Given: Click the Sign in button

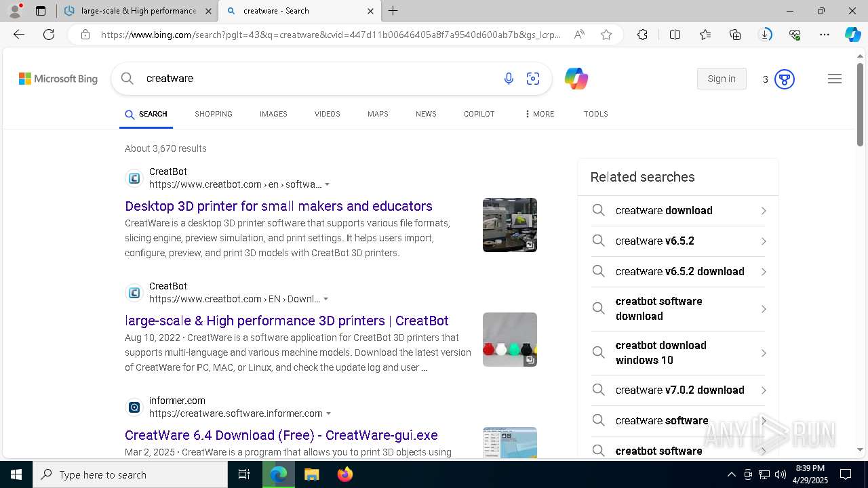Looking at the screenshot, I should (x=722, y=79).
